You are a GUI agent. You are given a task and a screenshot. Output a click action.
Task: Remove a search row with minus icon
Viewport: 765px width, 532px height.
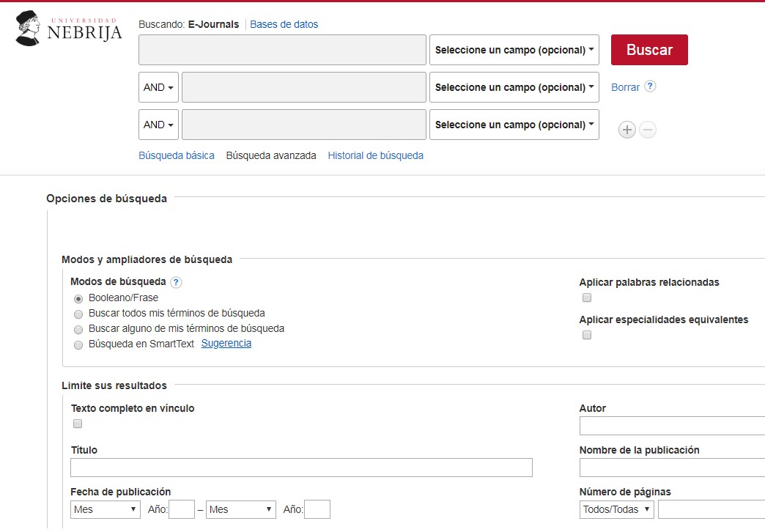click(x=648, y=130)
